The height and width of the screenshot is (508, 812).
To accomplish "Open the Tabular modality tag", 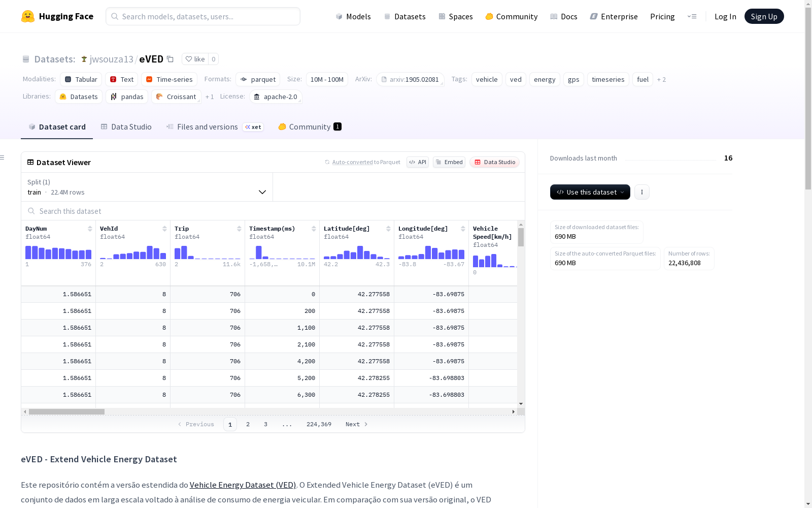I will 81,79.
